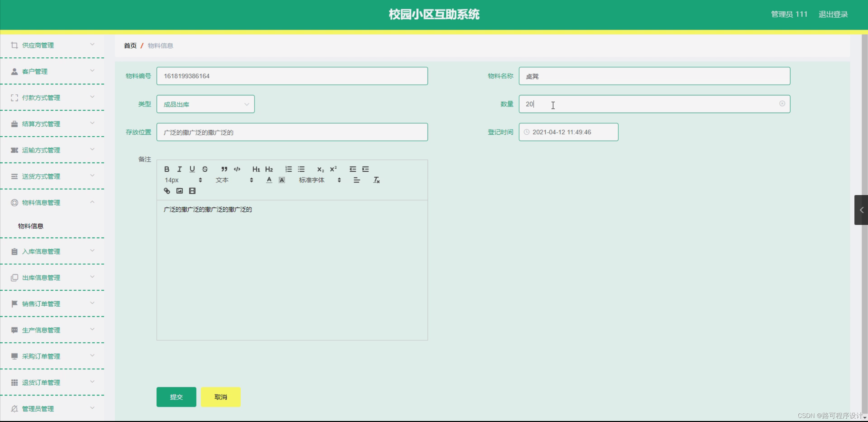Toggle code view in the editor

[x=237, y=169]
